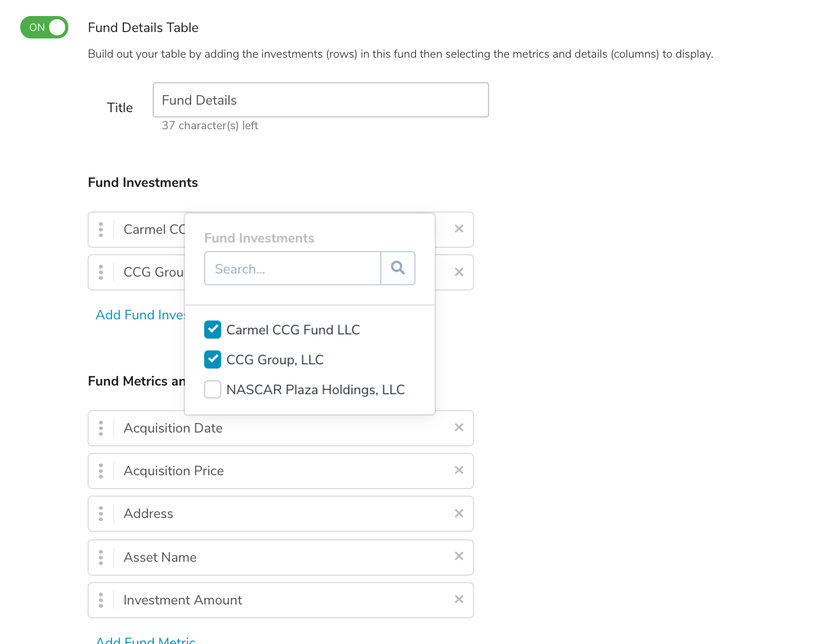Click drag handle for Carmel CCG row
Image resolution: width=820 pixels, height=644 pixels.
(101, 230)
